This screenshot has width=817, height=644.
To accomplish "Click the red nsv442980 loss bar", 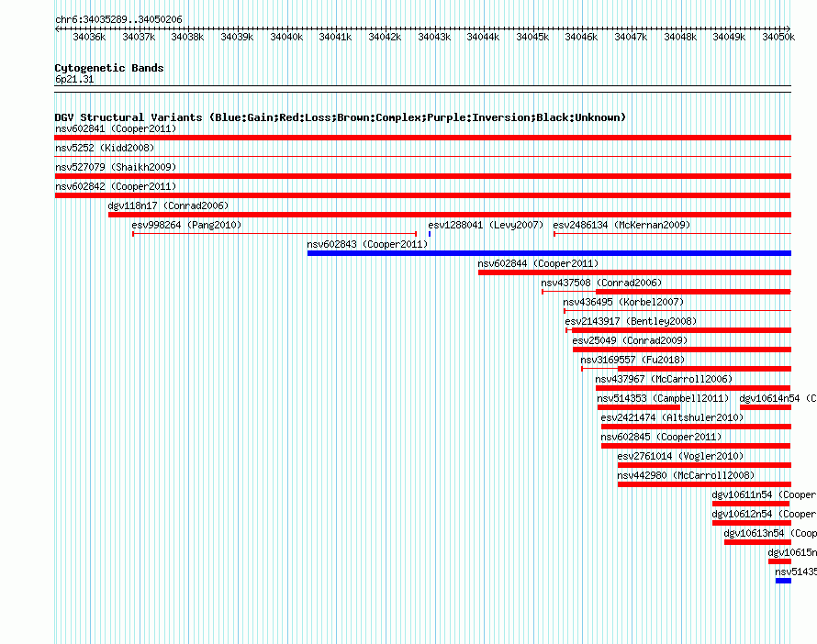I will coord(704,484).
